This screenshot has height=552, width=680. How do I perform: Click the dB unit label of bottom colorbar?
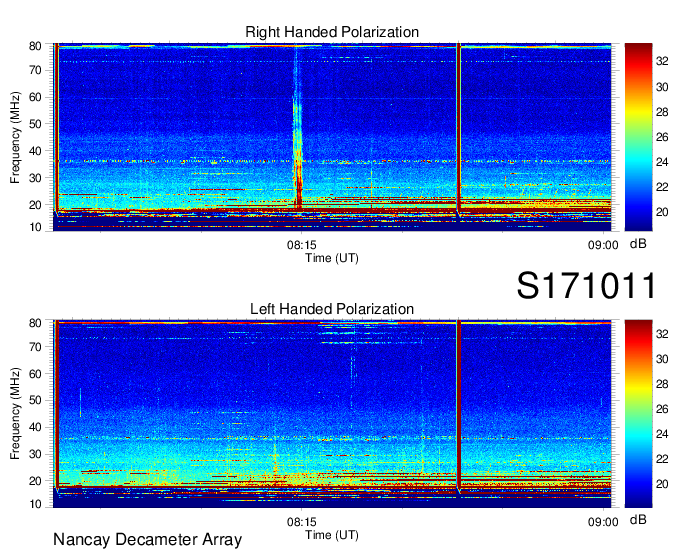638,519
